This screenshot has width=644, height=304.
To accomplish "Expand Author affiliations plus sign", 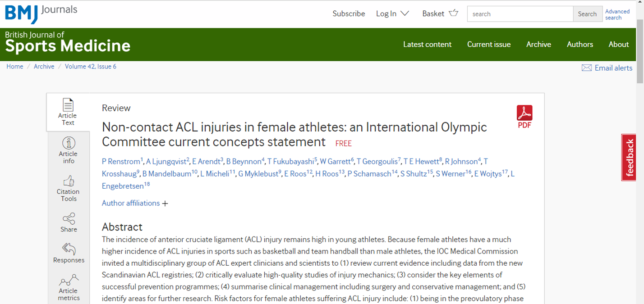I will tap(165, 204).
